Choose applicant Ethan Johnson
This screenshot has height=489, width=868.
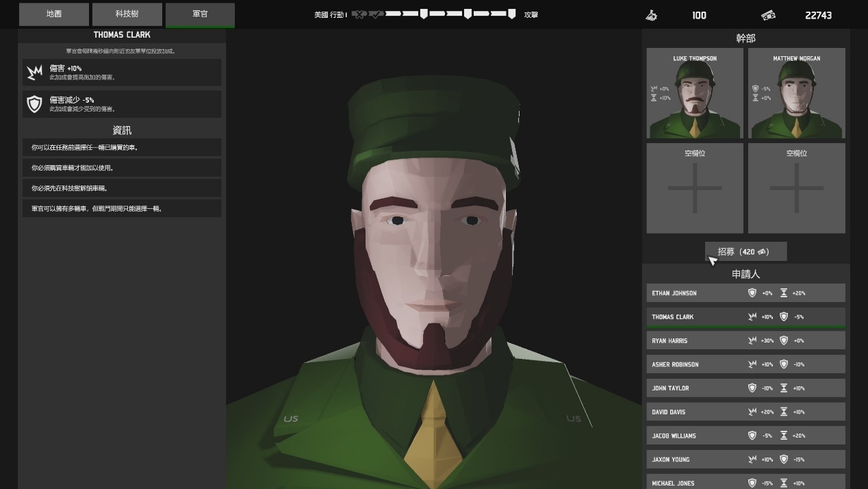(745, 293)
